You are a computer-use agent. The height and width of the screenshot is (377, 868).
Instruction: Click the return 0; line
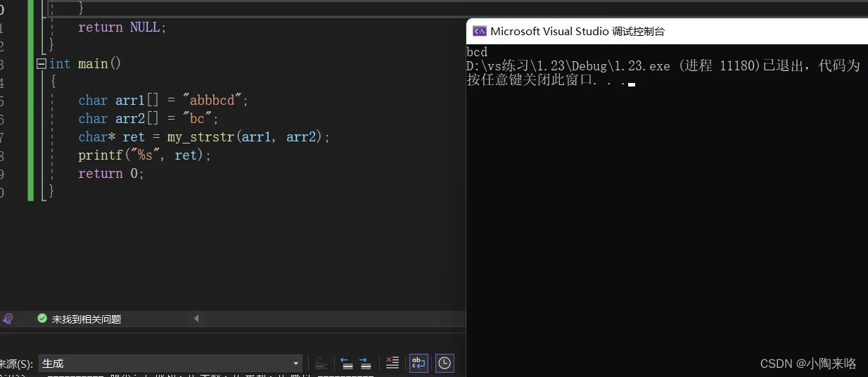pyautogui.click(x=111, y=174)
